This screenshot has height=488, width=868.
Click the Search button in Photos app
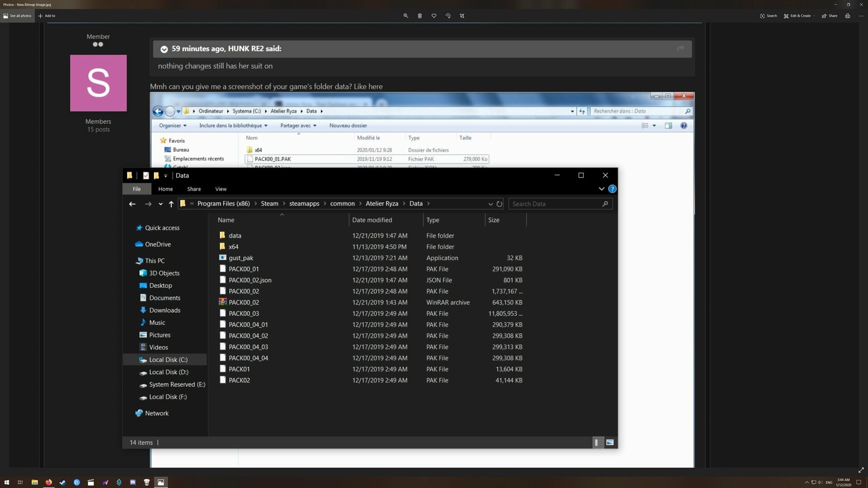pyautogui.click(x=768, y=16)
